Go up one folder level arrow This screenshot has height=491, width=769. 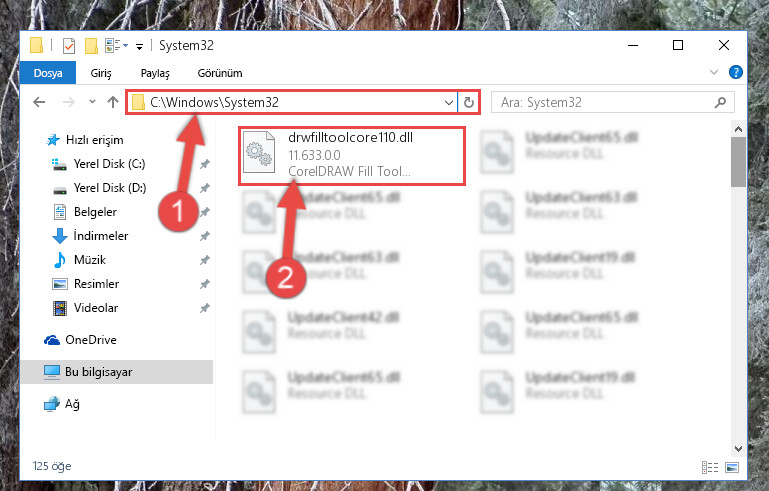pos(113,102)
